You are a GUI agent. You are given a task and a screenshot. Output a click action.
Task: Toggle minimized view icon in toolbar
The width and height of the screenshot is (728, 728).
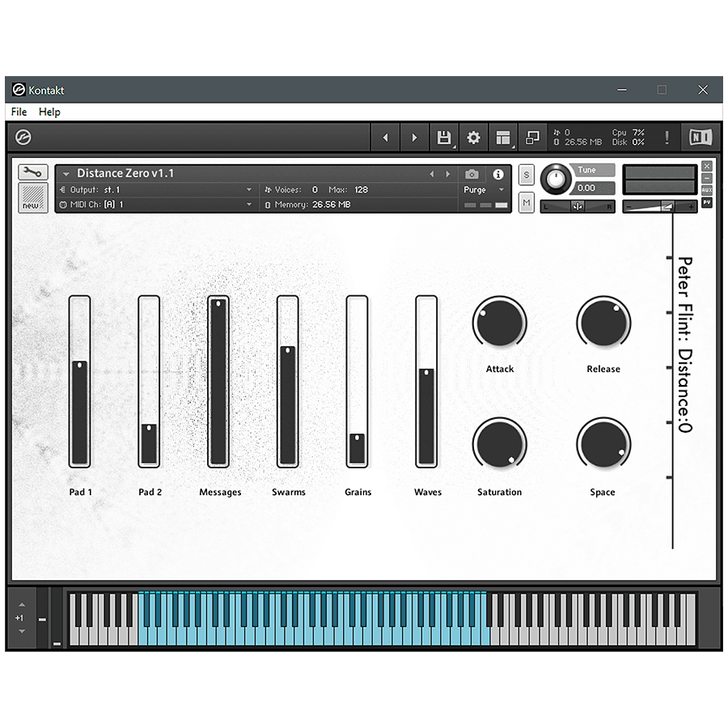point(532,138)
